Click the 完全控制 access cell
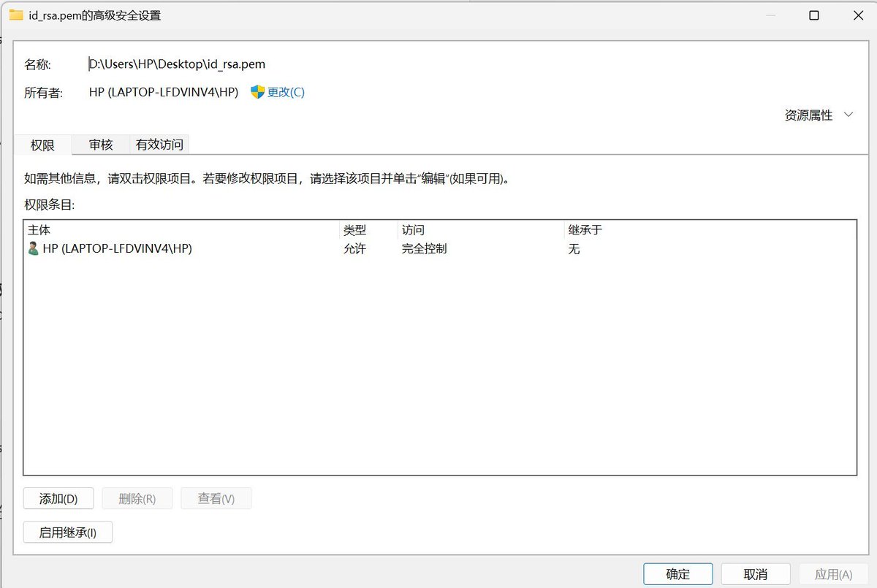Image resolution: width=877 pixels, height=588 pixels. click(x=424, y=249)
